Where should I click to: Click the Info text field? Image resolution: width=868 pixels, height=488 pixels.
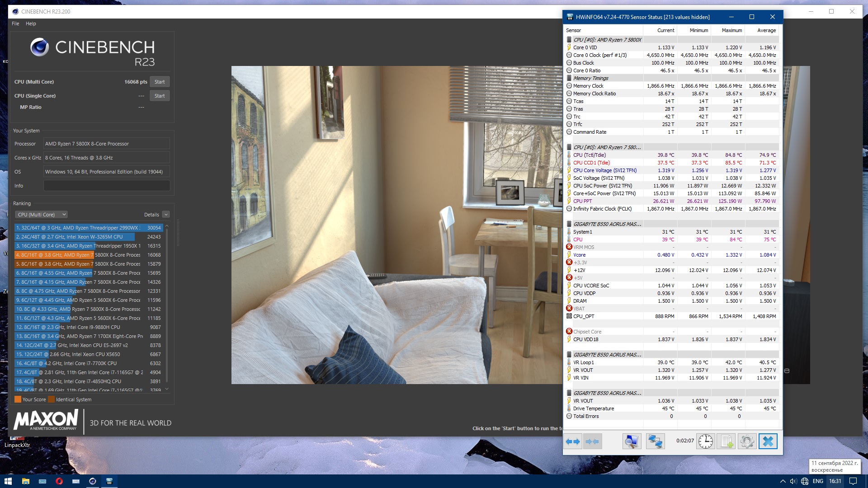(x=107, y=186)
